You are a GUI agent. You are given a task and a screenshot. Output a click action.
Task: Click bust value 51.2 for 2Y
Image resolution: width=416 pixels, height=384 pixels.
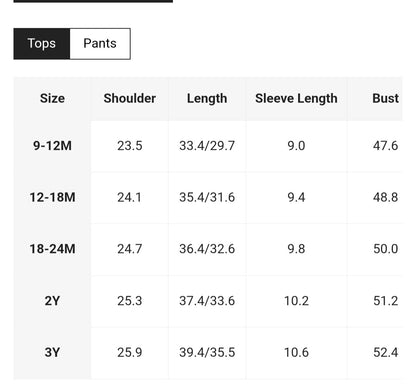[385, 301]
